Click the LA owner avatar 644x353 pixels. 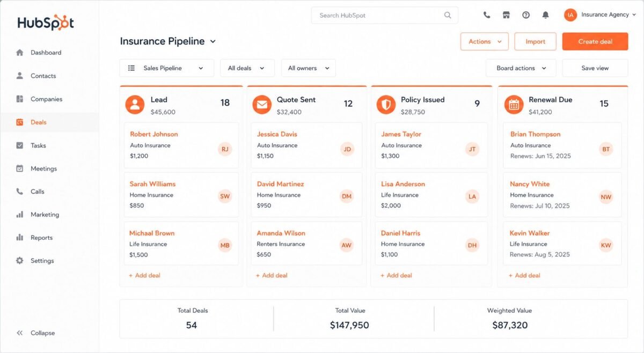point(472,196)
